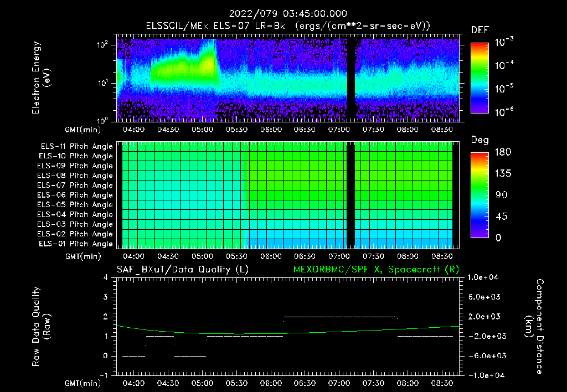567x392 pixels.
Task: Click the "2.0e+03" tick on the distance axis
Action: [x=484, y=317]
